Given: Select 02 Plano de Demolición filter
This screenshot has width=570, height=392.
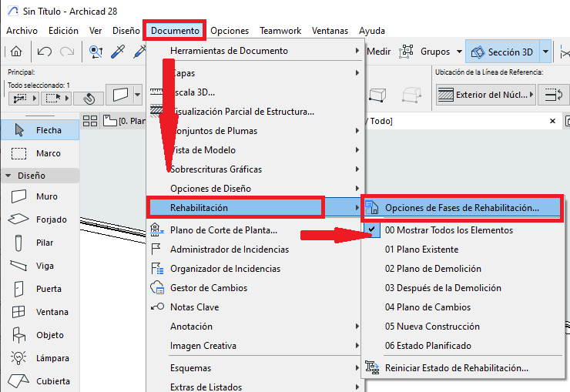Looking at the screenshot, I should pos(433,269).
